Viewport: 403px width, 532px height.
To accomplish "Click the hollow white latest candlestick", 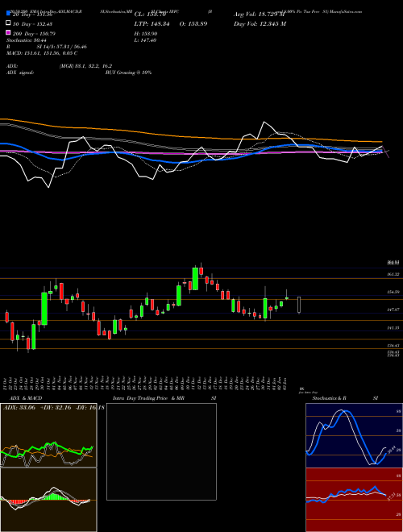I will pyautogui.click(x=299, y=305).
